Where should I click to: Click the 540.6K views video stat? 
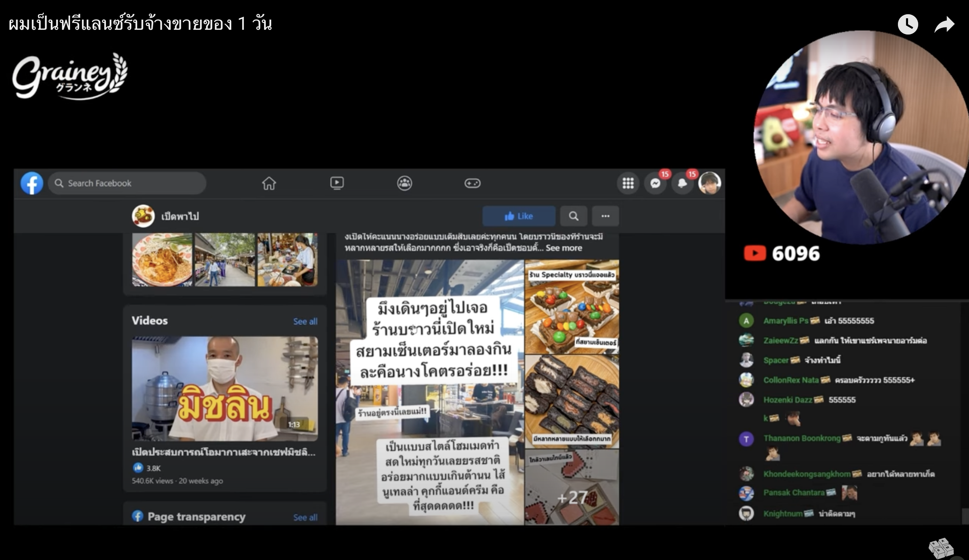[x=152, y=481]
